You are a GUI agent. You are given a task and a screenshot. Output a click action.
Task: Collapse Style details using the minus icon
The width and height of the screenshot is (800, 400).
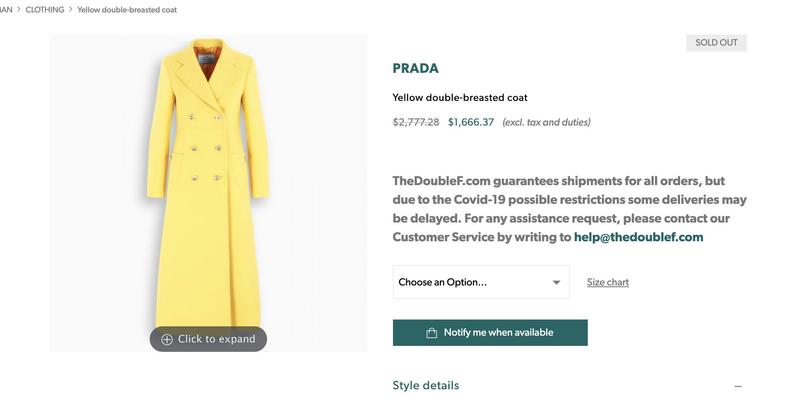[x=738, y=386]
